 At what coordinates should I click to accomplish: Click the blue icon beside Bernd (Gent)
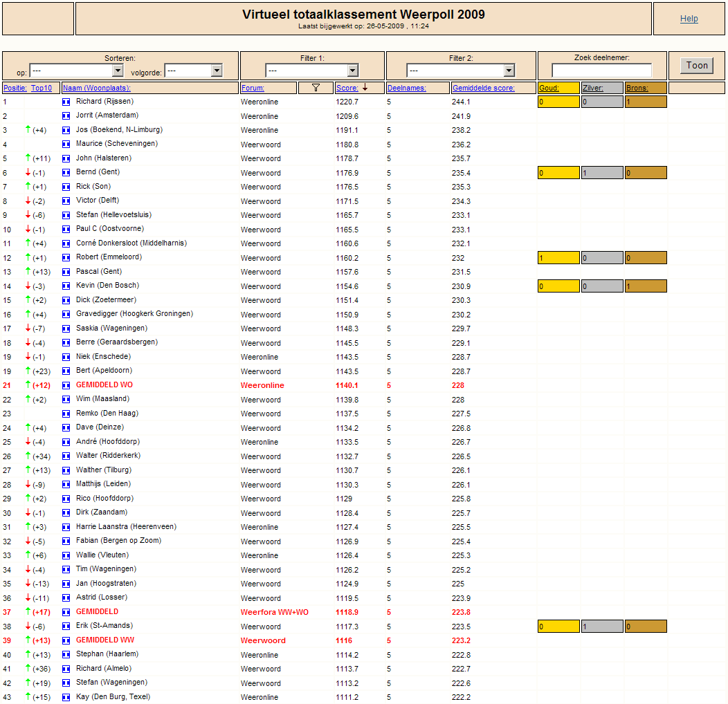pyautogui.click(x=66, y=172)
